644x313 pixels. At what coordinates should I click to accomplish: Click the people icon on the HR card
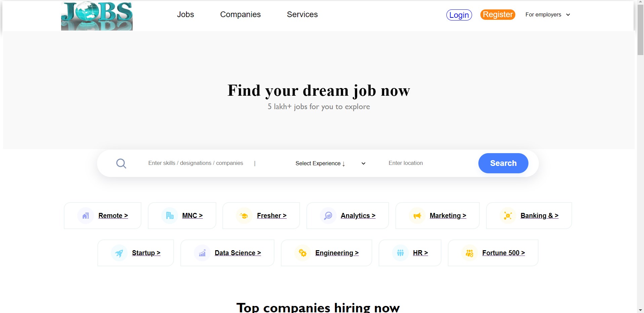point(400,253)
